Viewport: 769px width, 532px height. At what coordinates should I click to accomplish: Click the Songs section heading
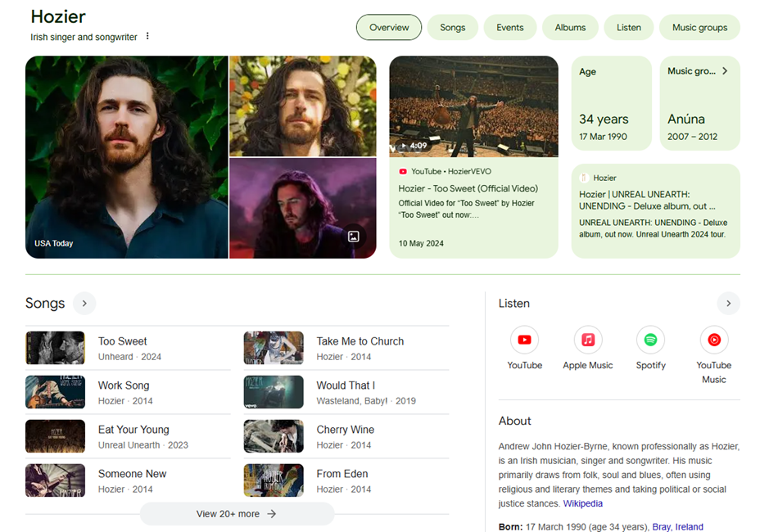pos(45,304)
